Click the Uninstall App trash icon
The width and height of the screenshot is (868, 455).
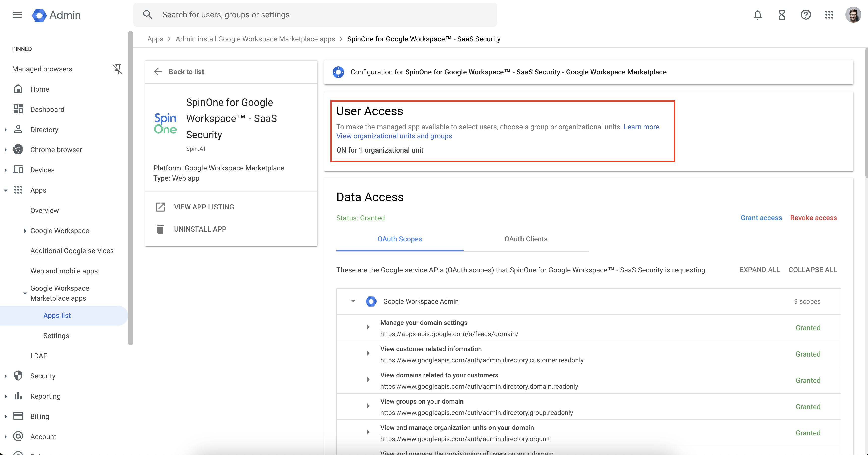pyautogui.click(x=160, y=229)
